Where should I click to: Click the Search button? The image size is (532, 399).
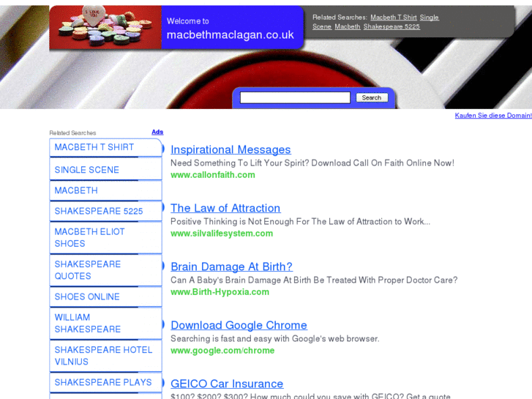click(372, 97)
